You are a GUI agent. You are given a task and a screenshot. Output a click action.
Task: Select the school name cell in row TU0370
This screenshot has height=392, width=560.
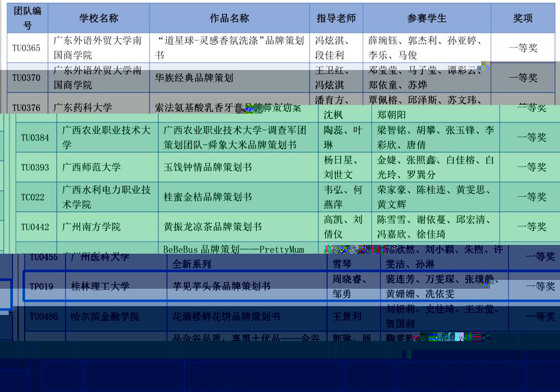98,78
